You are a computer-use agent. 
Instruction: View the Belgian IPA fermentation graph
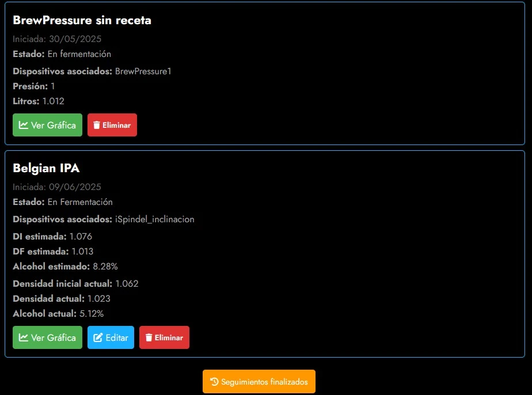pyautogui.click(x=47, y=337)
